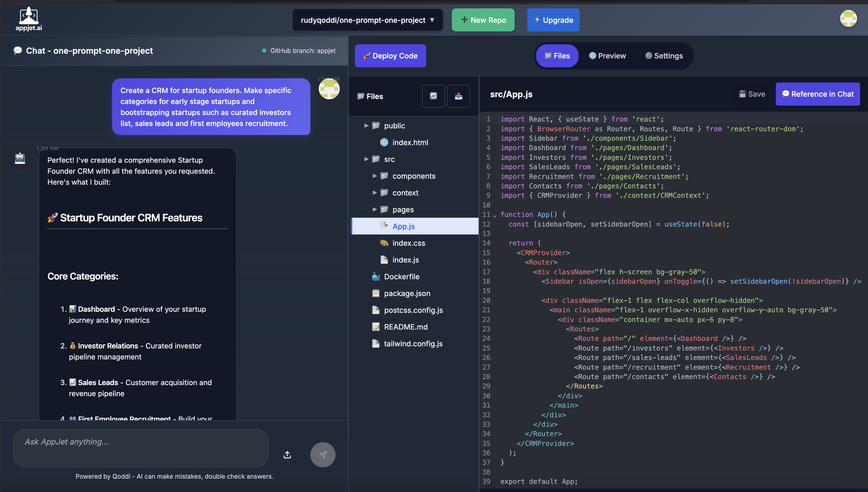Expand the public folder
This screenshot has height=492, width=868.
coord(366,125)
